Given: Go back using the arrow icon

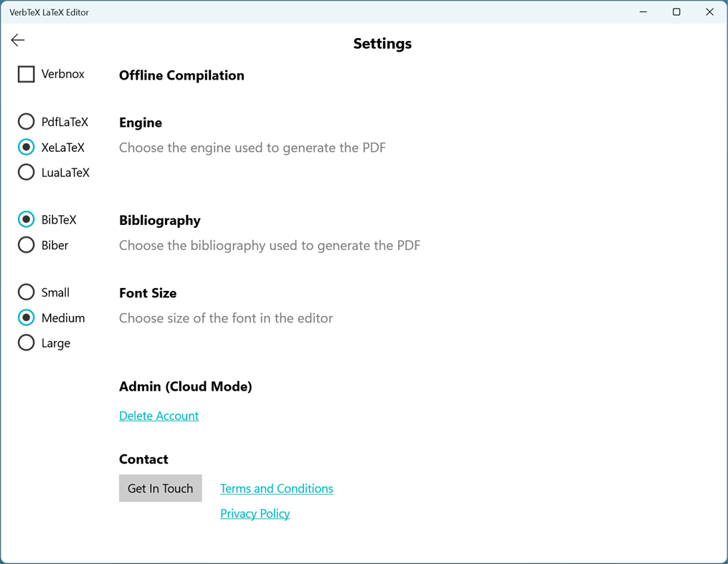Looking at the screenshot, I should coord(17,40).
